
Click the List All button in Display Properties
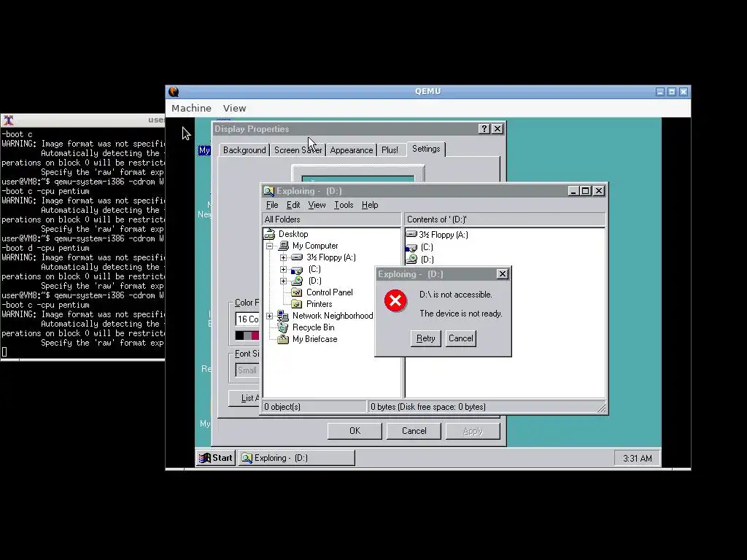[244, 398]
